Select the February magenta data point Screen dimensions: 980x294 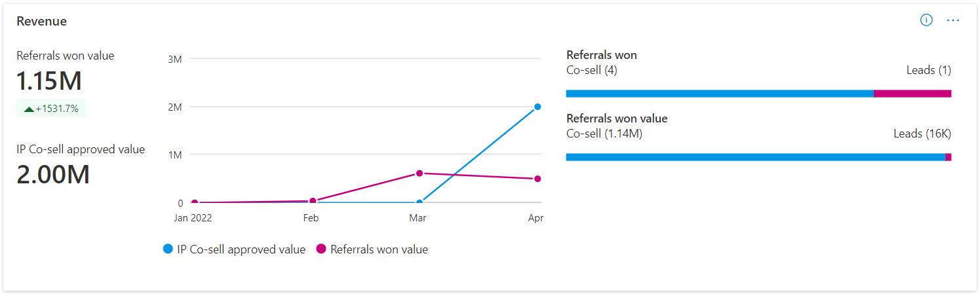coord(313,201)
